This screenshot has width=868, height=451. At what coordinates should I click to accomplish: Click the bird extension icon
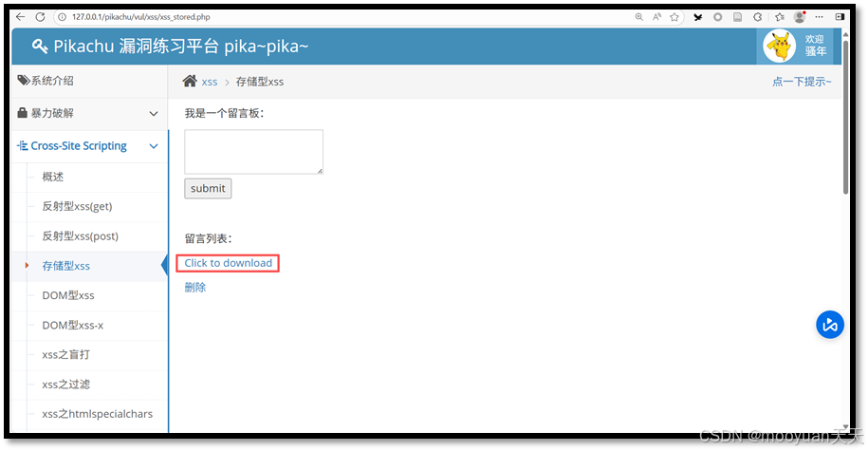(x=698, y=17)
